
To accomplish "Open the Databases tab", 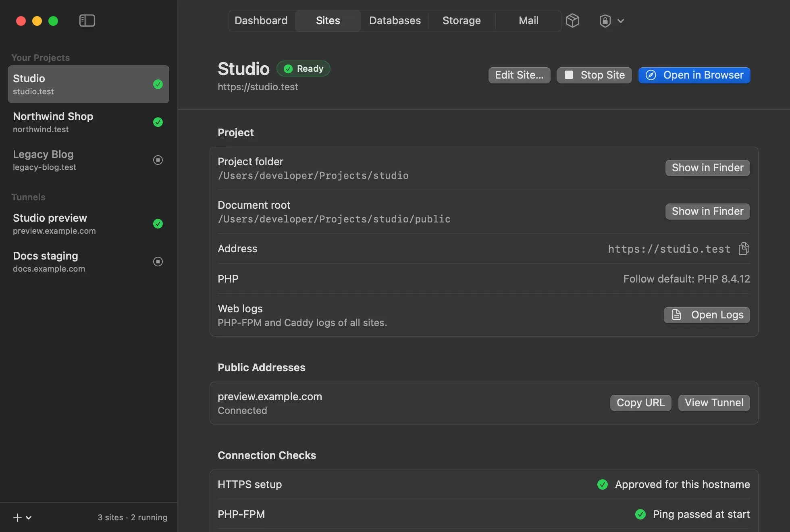I will (x=395, y=21).
